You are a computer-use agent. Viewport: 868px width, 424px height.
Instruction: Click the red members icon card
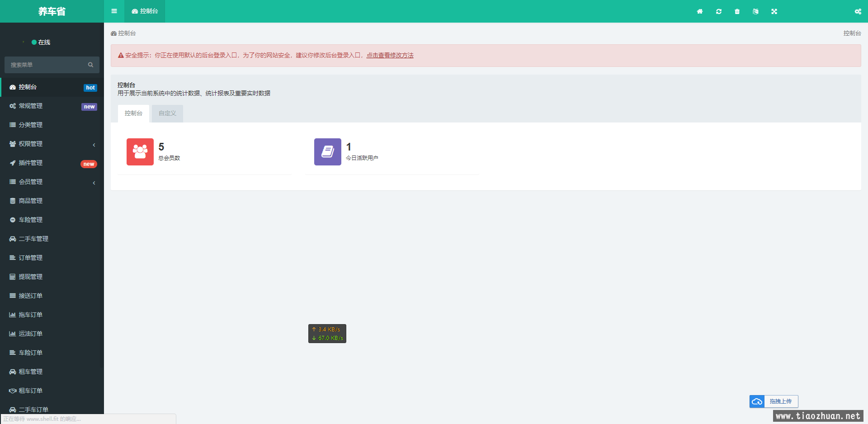[x=140, y=152]
